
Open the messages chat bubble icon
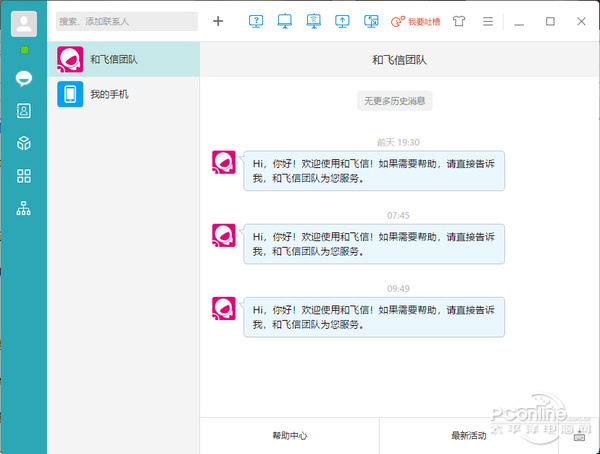(24, 78)
